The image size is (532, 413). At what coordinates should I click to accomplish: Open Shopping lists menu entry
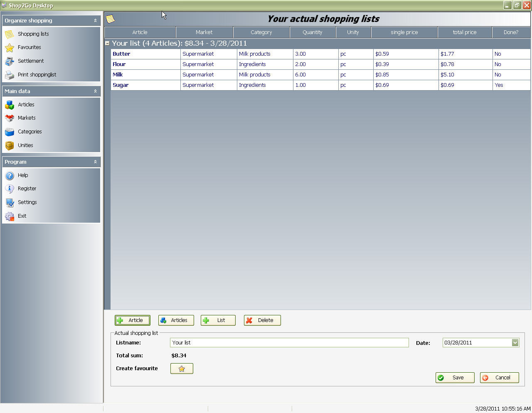point(33,34)
